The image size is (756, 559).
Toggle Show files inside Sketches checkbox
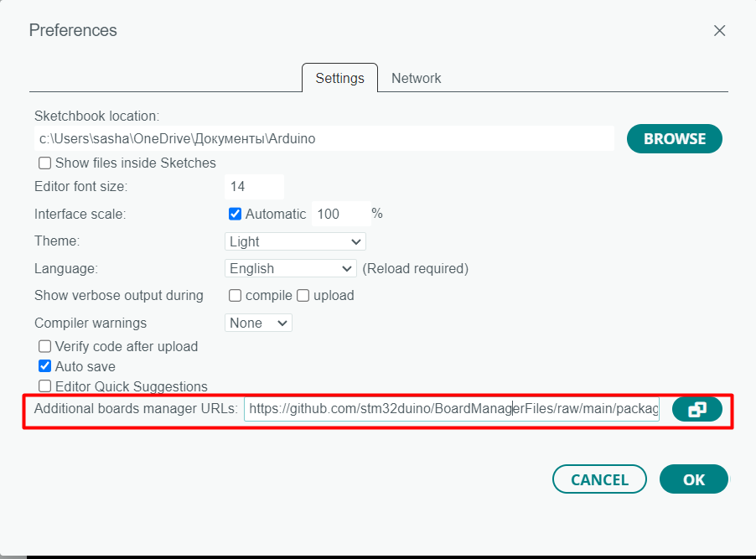pyautogui.click(x=44, y=163)
